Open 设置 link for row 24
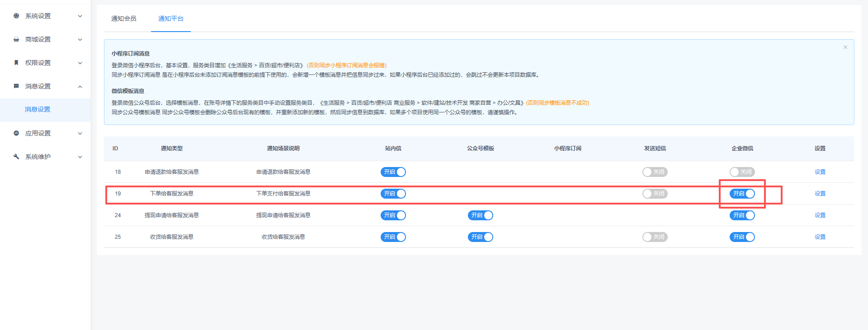Viewport: 868px width, 330px height. pyautogui.click(x=820, y=215)
